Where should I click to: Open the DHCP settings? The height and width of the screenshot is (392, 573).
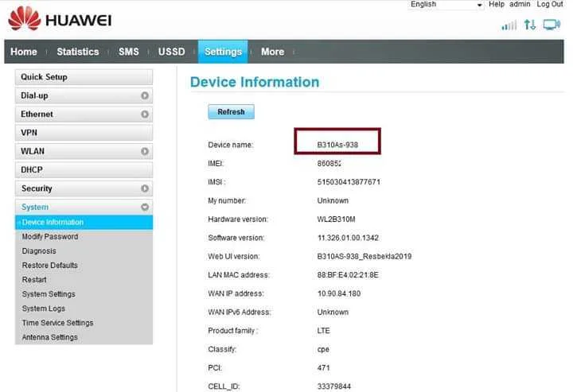(84, 169)
